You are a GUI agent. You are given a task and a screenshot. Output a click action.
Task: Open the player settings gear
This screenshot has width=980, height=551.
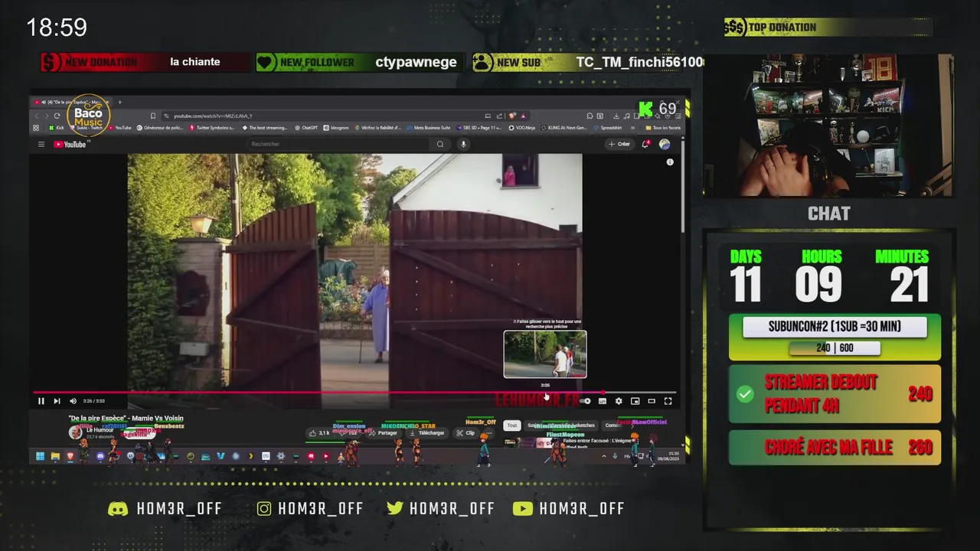[x=619, y=401]
